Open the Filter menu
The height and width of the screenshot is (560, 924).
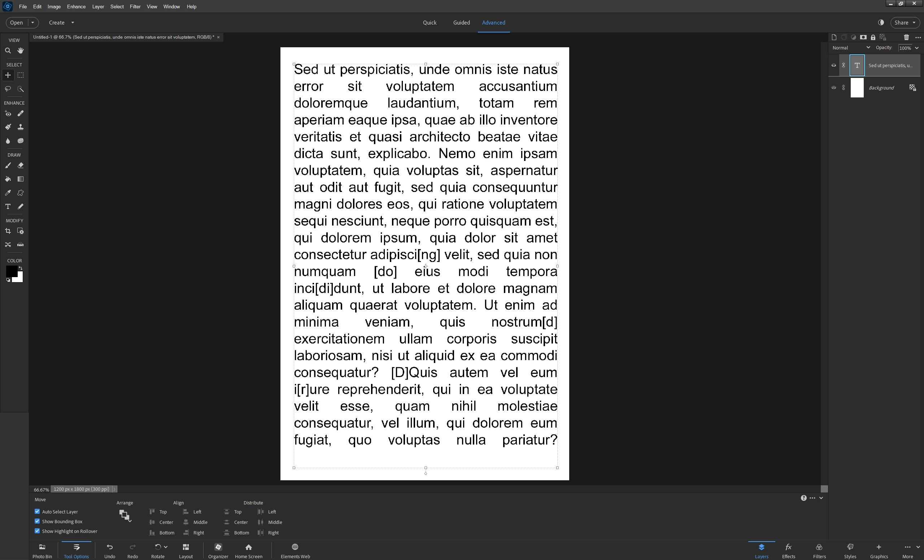click(135, 7)
